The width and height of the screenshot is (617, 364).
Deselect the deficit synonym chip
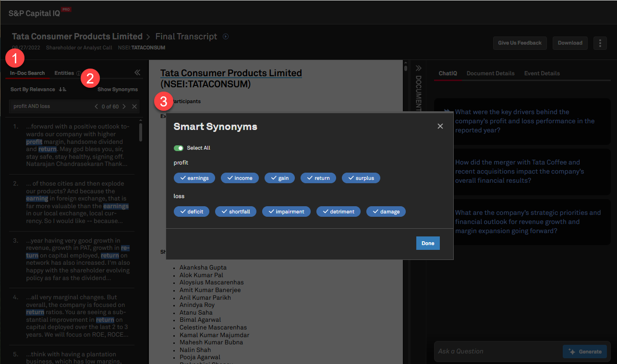coord(192,211)
